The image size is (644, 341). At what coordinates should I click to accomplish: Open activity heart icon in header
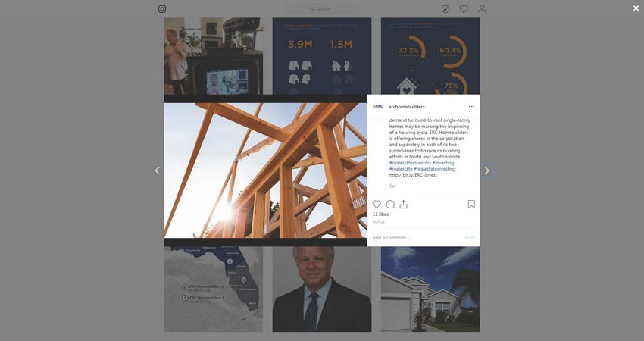click(464, 9)
